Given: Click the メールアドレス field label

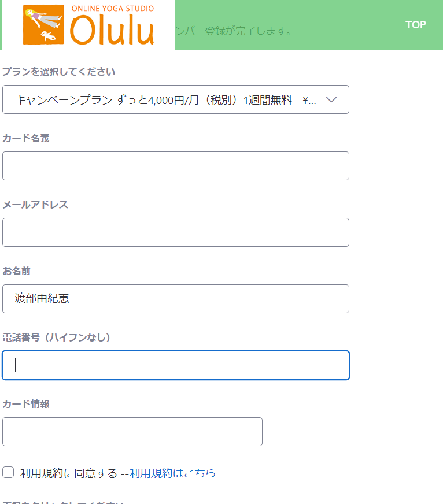Looking at the screenshot, I should click(35, 205).
